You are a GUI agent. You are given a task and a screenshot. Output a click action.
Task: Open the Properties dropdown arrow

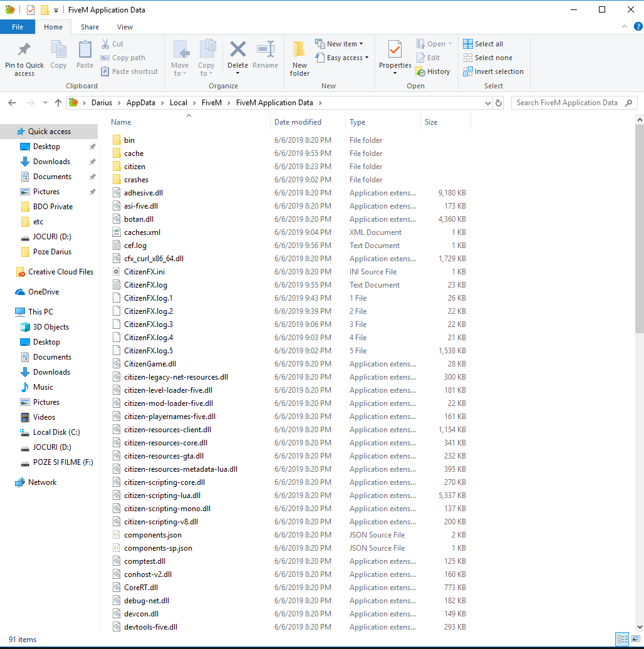tap(395, 73)
